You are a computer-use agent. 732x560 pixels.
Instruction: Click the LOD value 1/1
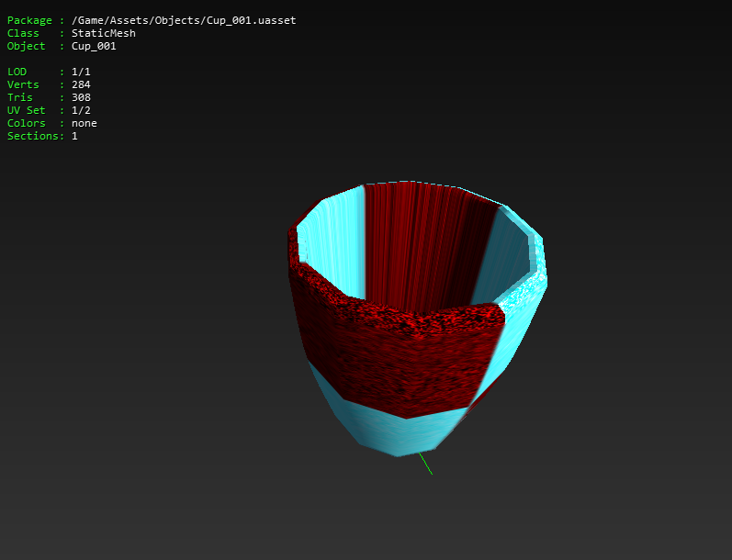[81, 72]
